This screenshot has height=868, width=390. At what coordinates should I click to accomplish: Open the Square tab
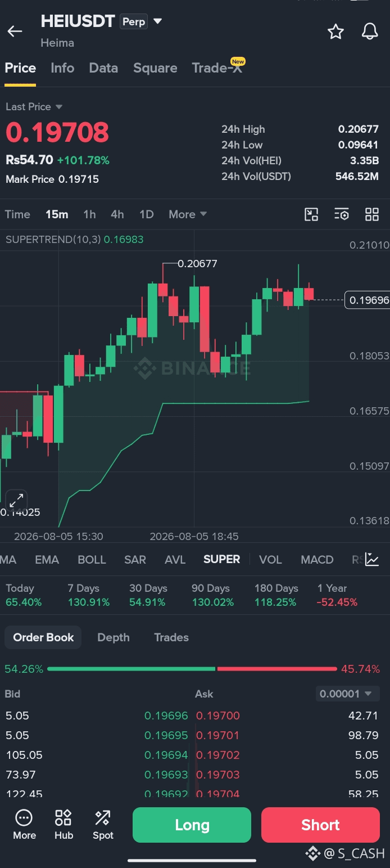click(155, 68)
